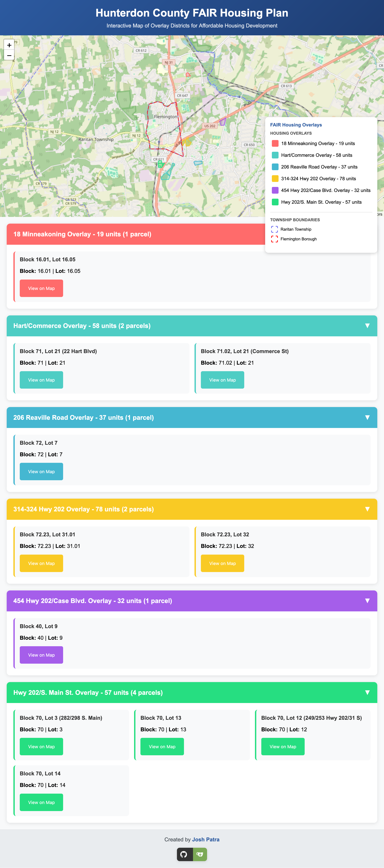Image resolution: width=384 pixels, height=868 pixels.
Task: Collapse the 206 Reaville Road Overlay arrow
Action: pyautogui.click(x=367, y=417)
